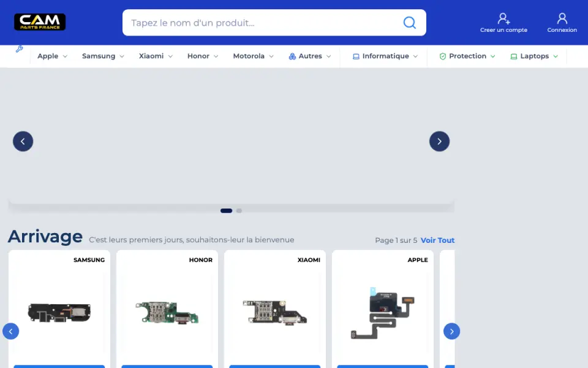This screenshot has width=588, height=368.
Task: Expand the Autres menu chevron
Action: coord(328,56)
